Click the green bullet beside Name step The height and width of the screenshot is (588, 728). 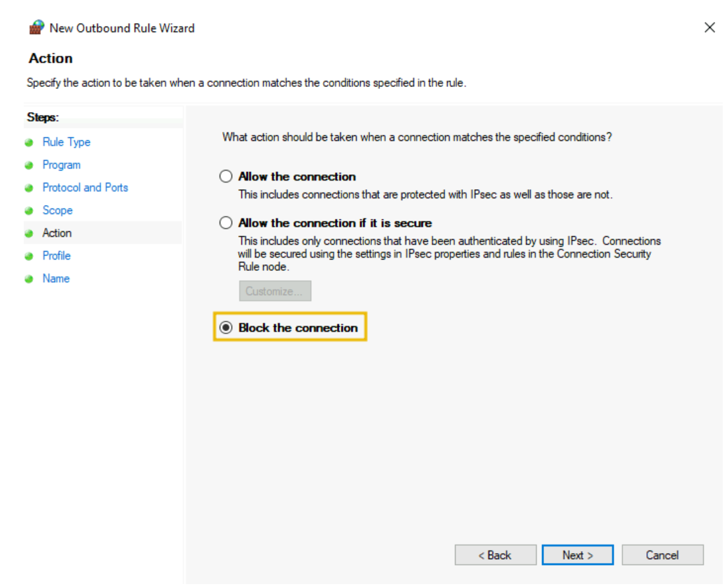(28, 279)
